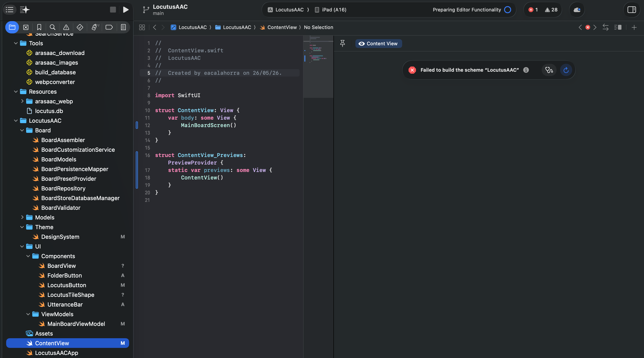This screenshot has height=358, width=644.
Task: Open the Debug navigator tab
Action: click(x=95, y=27)
